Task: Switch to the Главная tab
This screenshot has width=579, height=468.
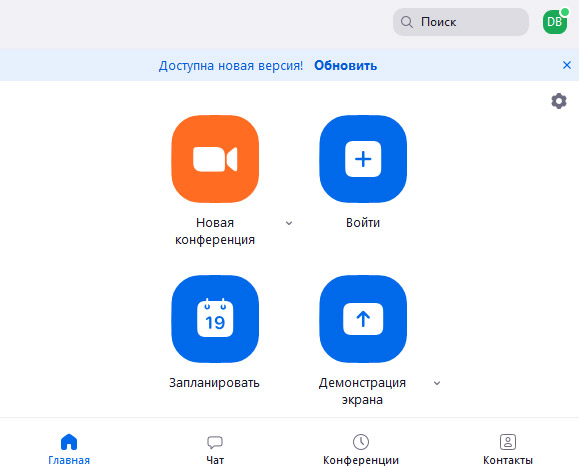Action: point(69,449)
